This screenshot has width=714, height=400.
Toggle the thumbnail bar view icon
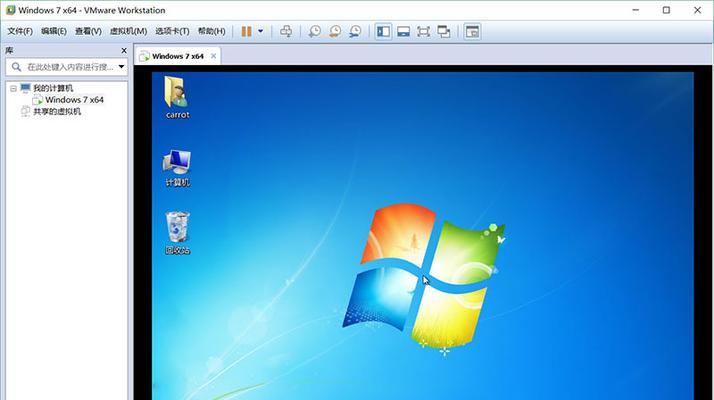pos(403,31)
